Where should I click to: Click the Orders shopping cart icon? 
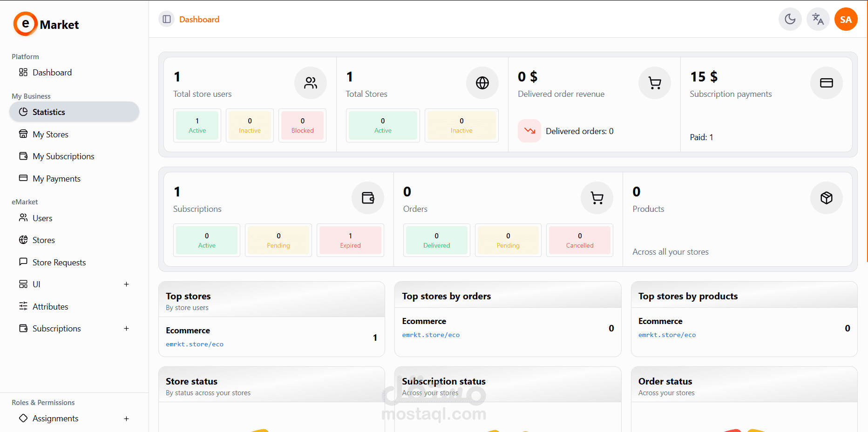(x=597, y=198)
